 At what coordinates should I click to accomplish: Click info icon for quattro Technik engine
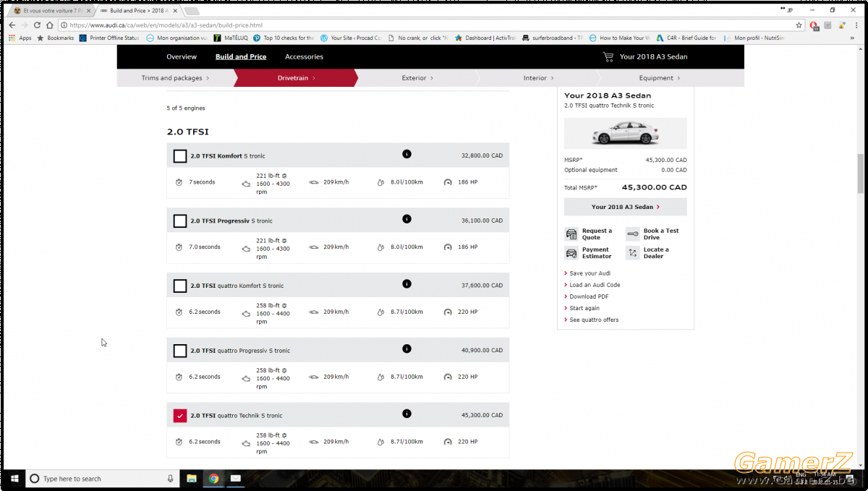[407, 414]
